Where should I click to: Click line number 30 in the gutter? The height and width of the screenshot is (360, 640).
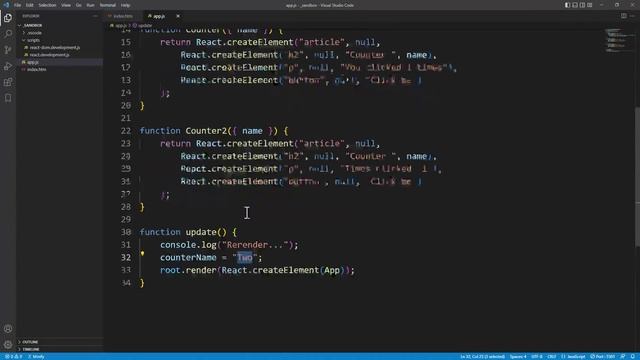[126, 232]
